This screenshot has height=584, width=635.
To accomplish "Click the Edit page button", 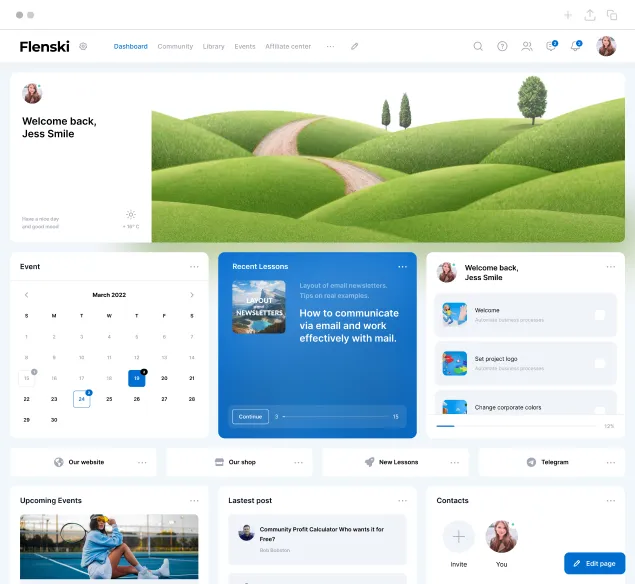I will 594,563.
